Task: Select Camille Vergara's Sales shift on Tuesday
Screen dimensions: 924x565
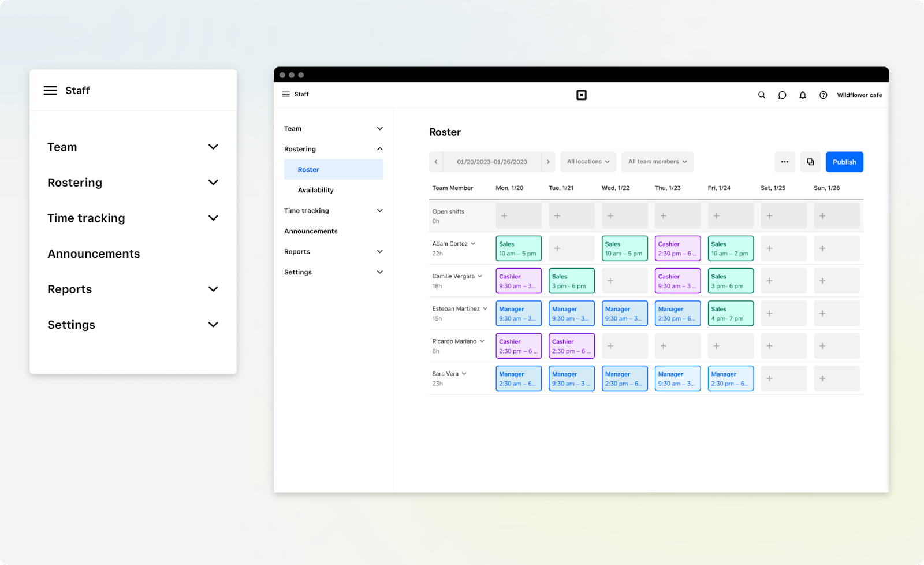Action: coord(571,281)
